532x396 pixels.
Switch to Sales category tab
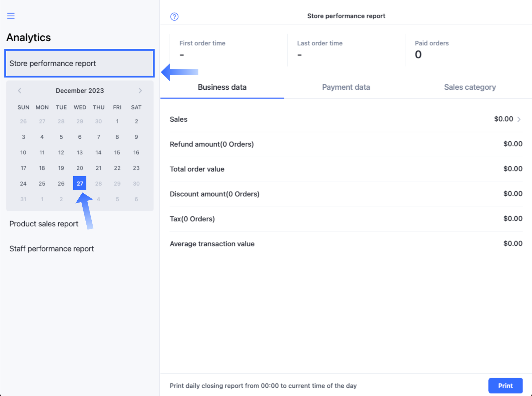coord(469,87)
